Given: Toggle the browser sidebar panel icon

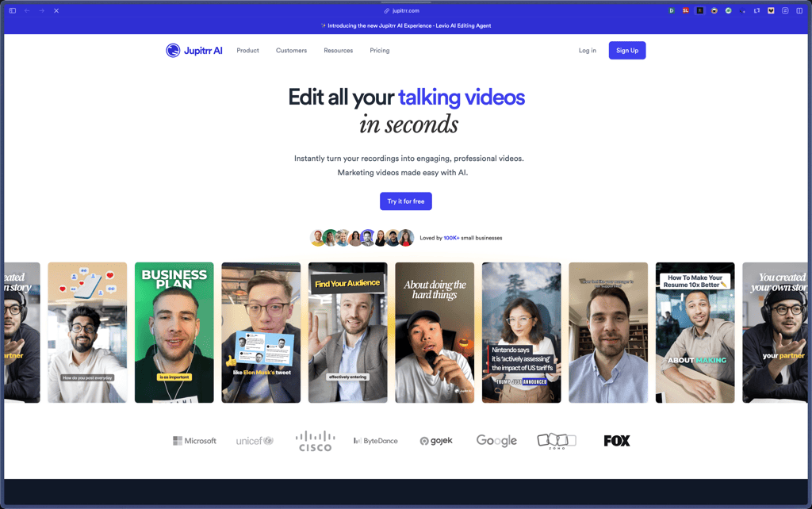Looking at the screenshot, I should click(13, 11).
